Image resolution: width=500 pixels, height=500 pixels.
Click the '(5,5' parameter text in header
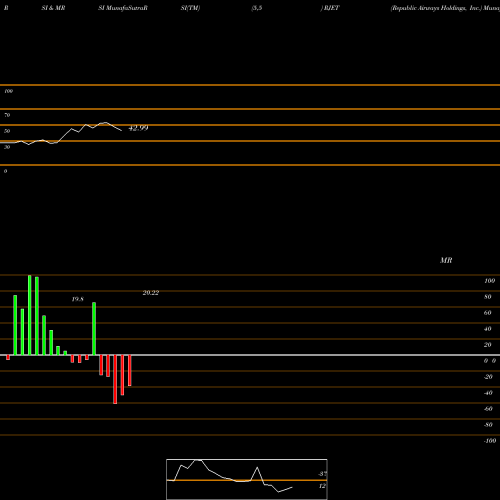tap(257, 8)
